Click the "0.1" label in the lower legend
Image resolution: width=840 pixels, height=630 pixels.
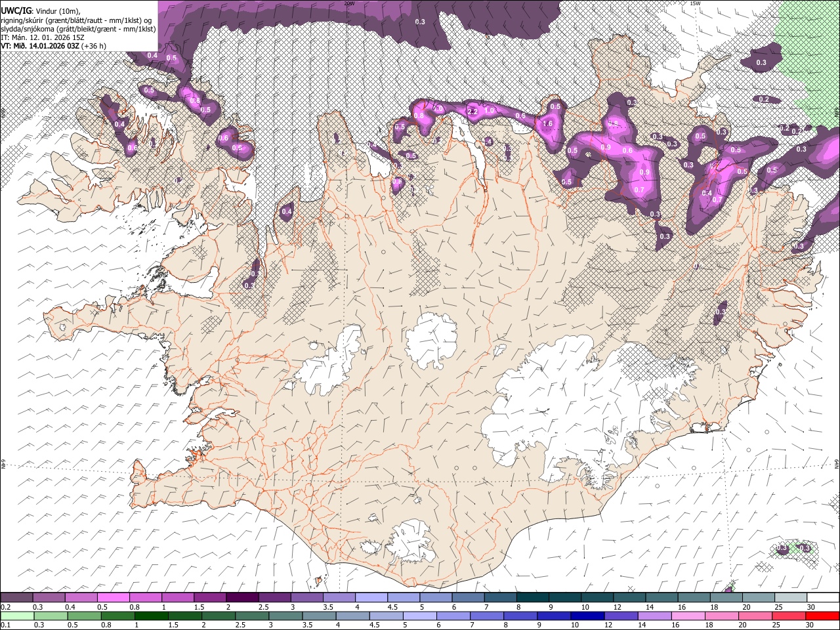pyautogui.click(x=5, y=625)
